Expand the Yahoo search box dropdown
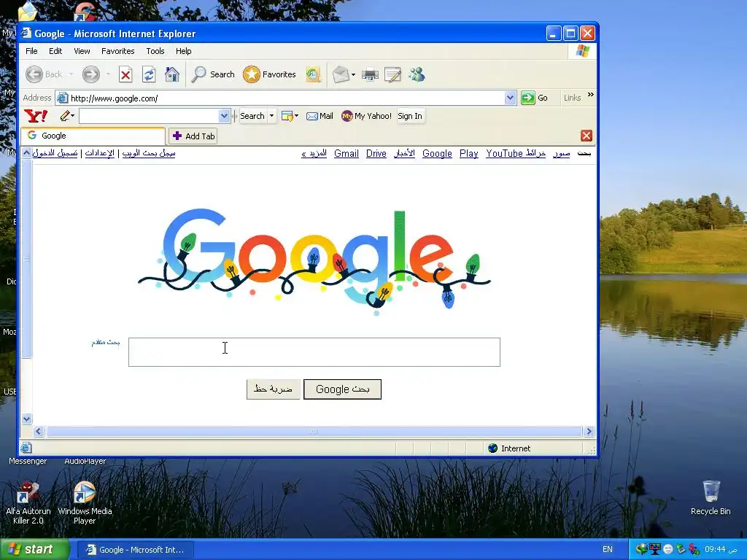 click(x=224, y=116)
